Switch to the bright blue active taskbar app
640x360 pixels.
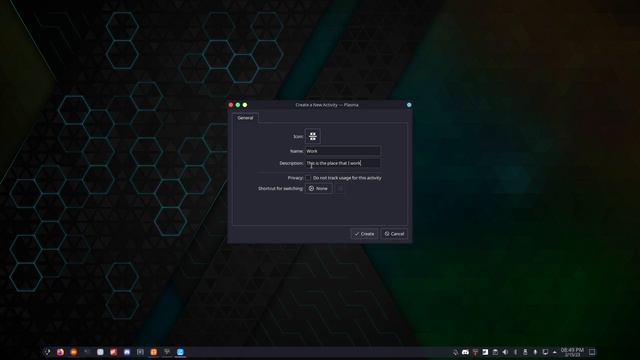coord(180,352)
